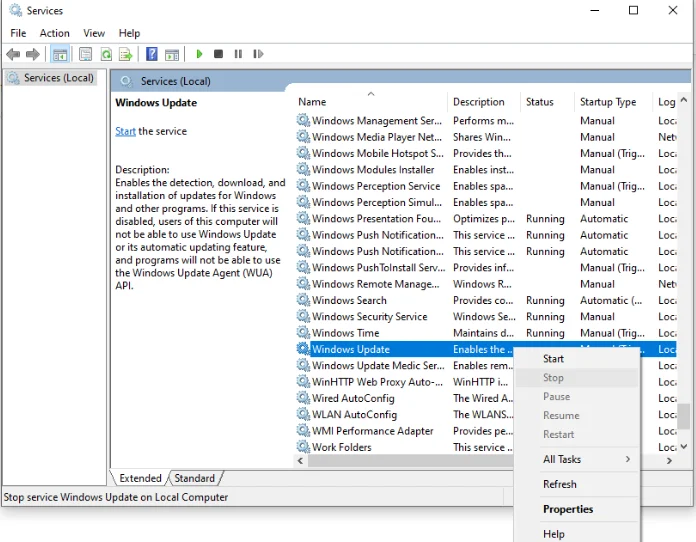696x542 pixels.
Task: Click gear icon of Windows Time service
Action: tap(303, 332)
